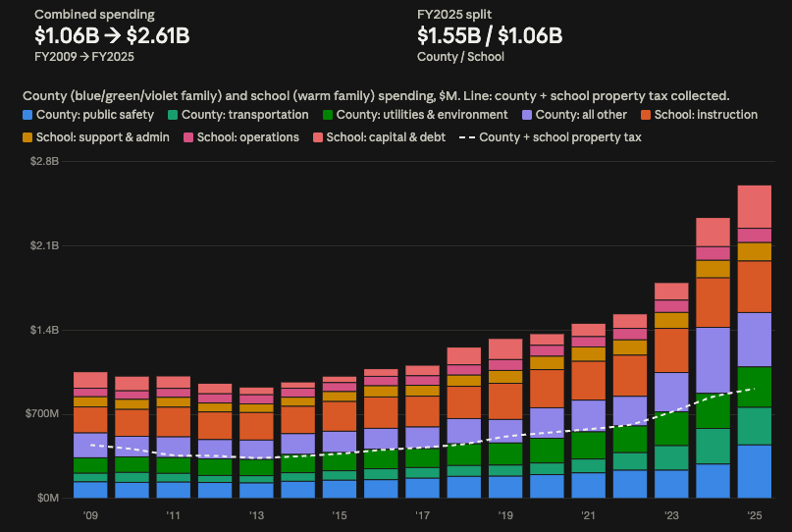The width and height of the screenshot is (792, 532).
Task: Click the Combined spending heading
Action: pyautogui.click(x=94, y=15)
